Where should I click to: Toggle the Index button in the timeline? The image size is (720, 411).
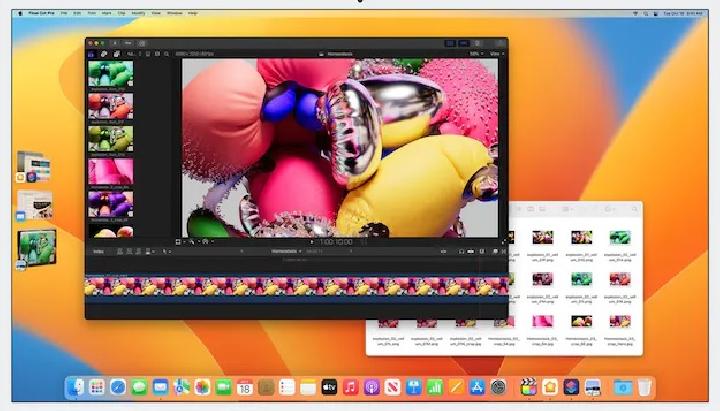click(98, 251)
